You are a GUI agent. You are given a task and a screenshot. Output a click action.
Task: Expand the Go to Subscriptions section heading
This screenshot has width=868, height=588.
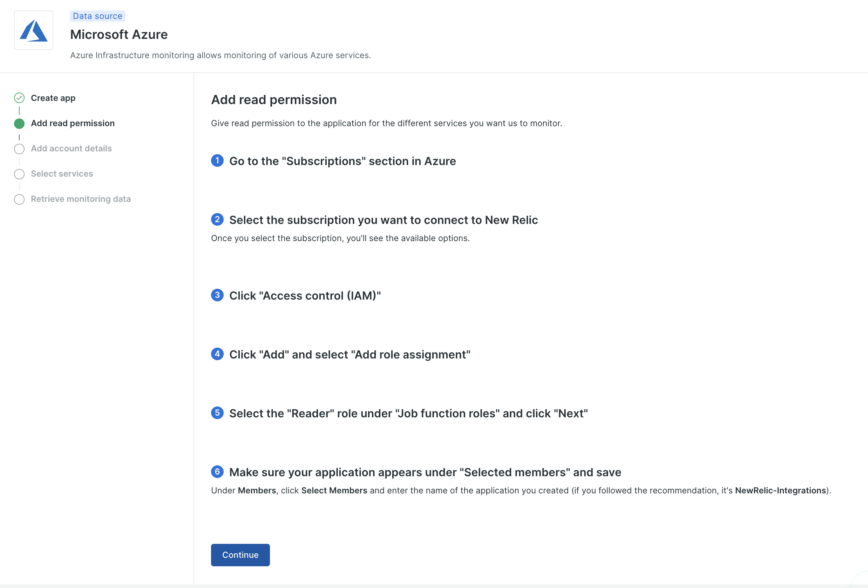pos(342,161)
